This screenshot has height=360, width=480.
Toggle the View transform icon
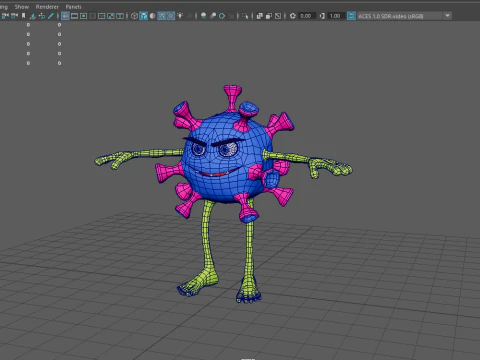click(x=351, y=16)
